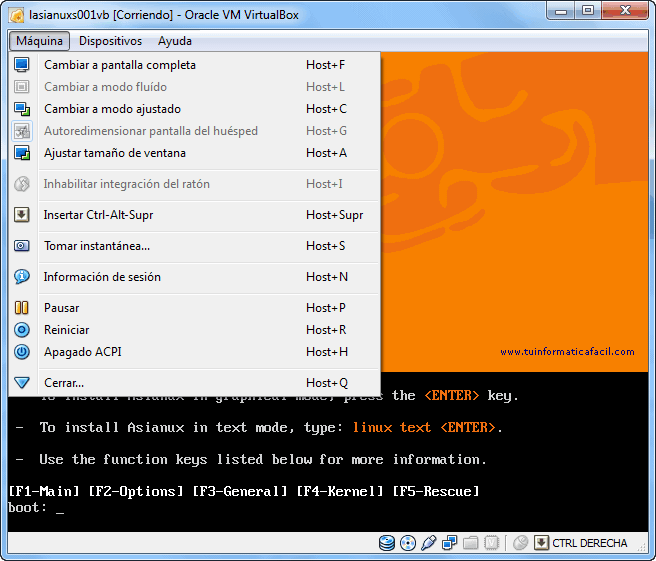Click the [F1-Main] text
Viewport: 656px width, 561px height.
click(44, 491)
